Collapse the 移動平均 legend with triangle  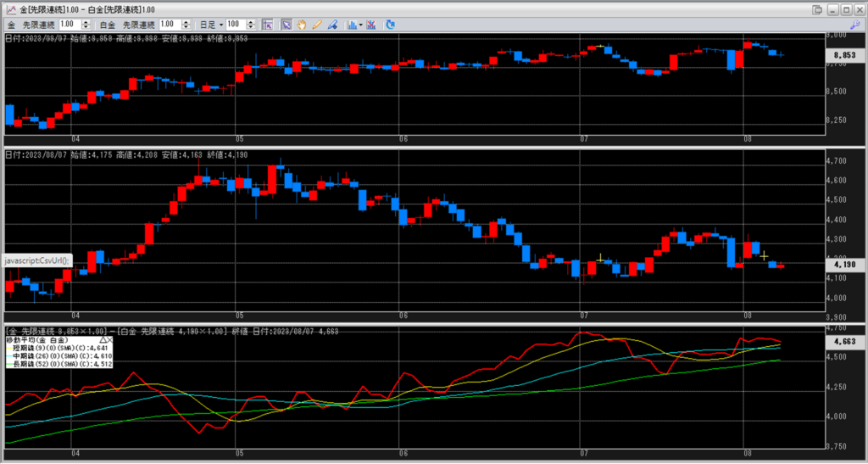coord(103,338)
